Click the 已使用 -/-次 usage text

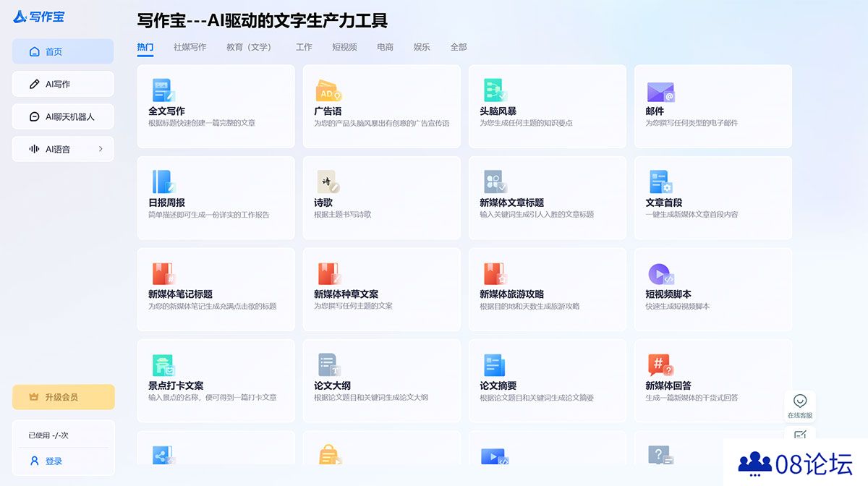pos(48,435)
